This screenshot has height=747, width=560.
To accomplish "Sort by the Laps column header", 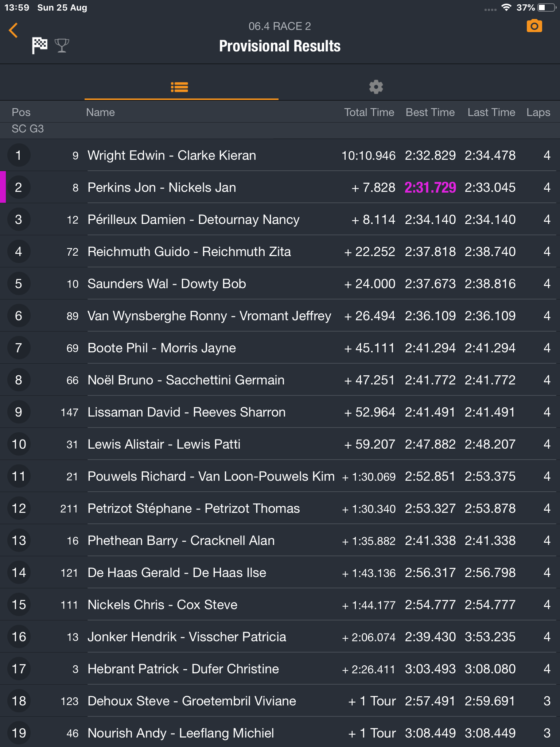I will (538, 112).
